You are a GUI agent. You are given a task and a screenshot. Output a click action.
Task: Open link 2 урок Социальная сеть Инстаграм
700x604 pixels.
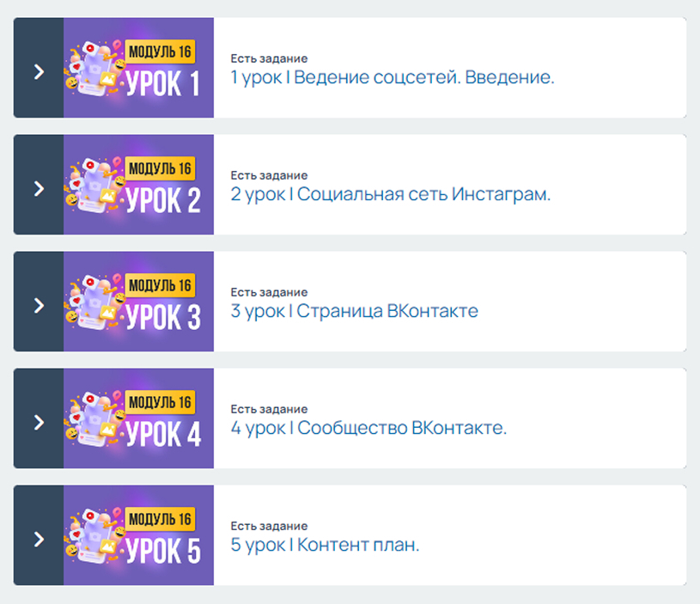point(391,194)
